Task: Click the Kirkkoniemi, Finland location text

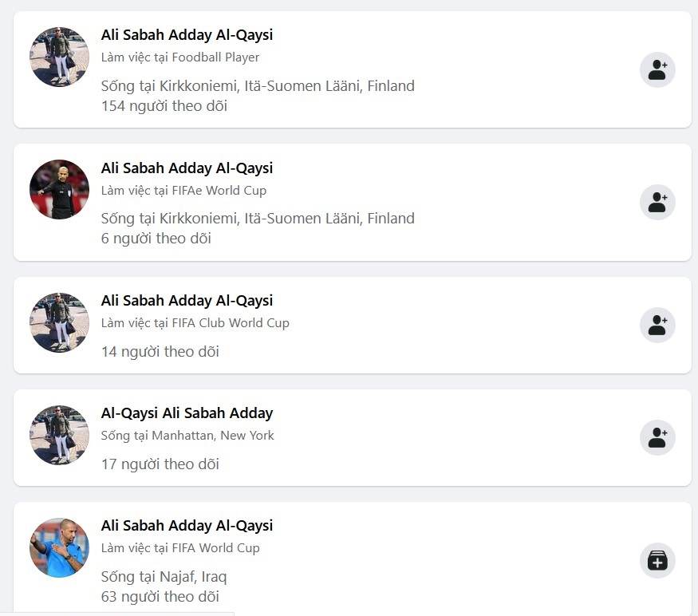Action: 257,85
